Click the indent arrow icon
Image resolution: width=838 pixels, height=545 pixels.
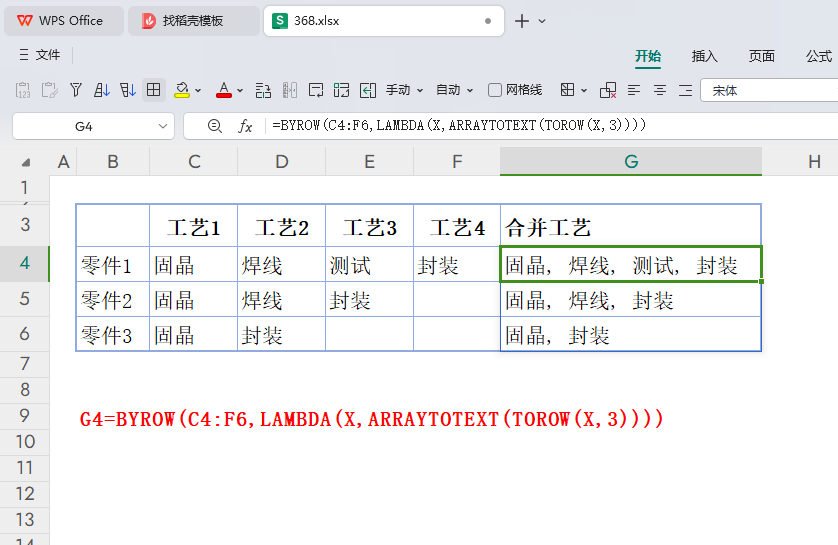[368, 90]
